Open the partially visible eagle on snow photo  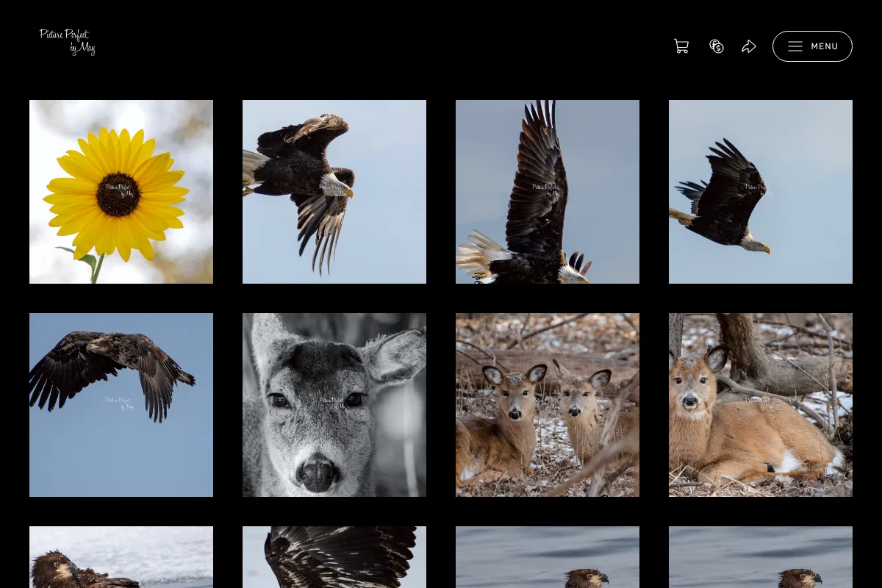click(x=121, y=557)
